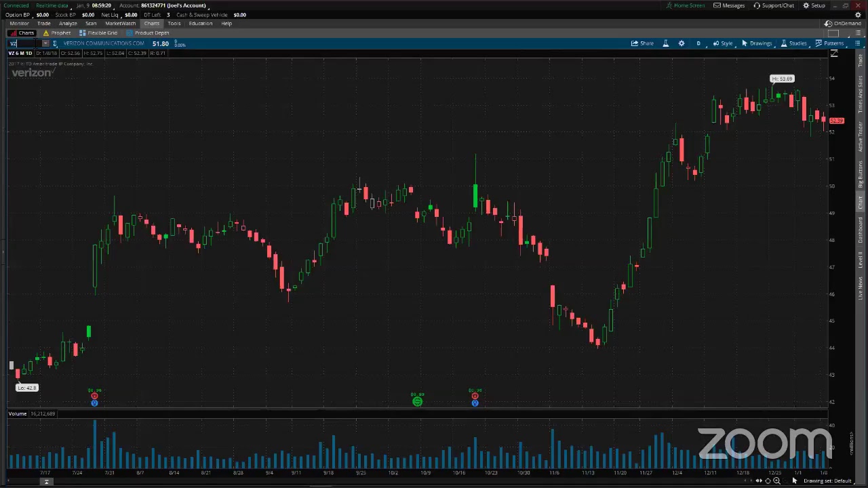
Task: Go to Home Screen
Action: pos(685,5)
